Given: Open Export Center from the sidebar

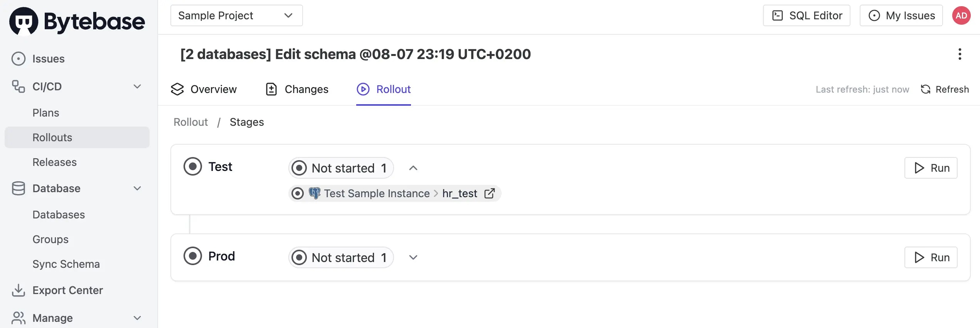Looking at the screenshot, I should (67, 290).
